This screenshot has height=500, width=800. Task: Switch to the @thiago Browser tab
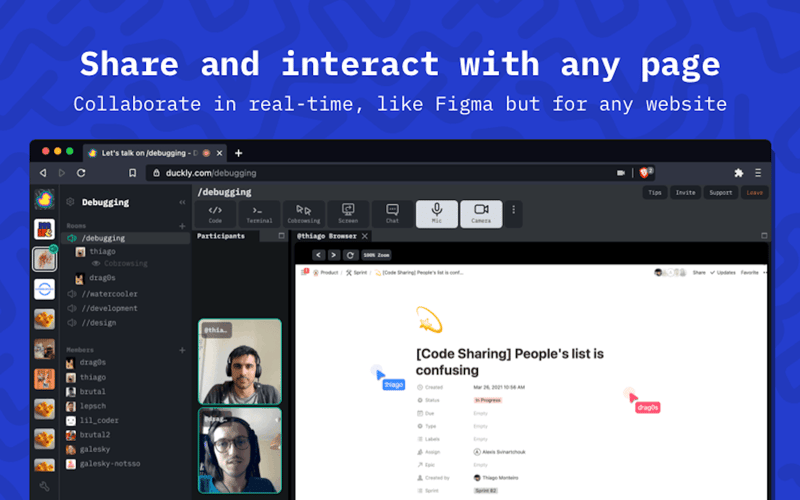point(327,236)
